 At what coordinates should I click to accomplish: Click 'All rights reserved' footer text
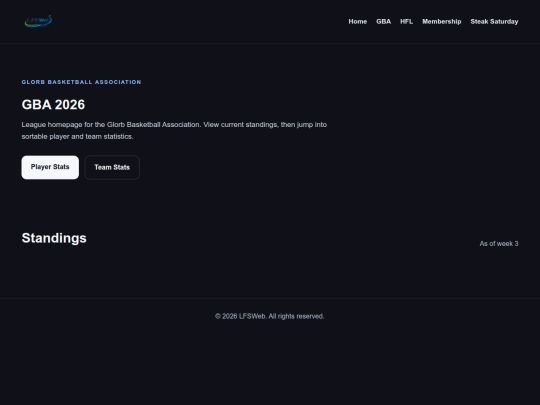296,316
